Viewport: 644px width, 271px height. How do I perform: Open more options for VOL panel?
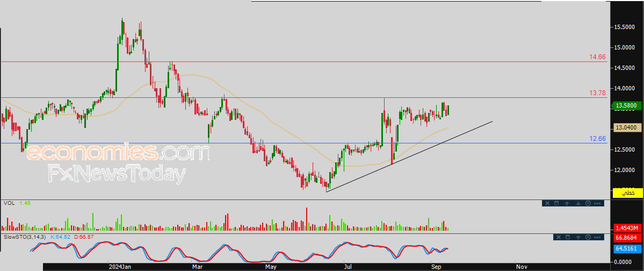598,203
